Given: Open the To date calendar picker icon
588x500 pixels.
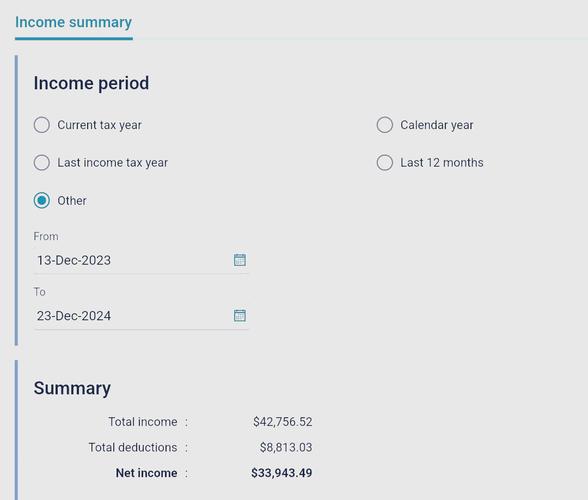Looking at the screenshot, I should pos(240,315).
